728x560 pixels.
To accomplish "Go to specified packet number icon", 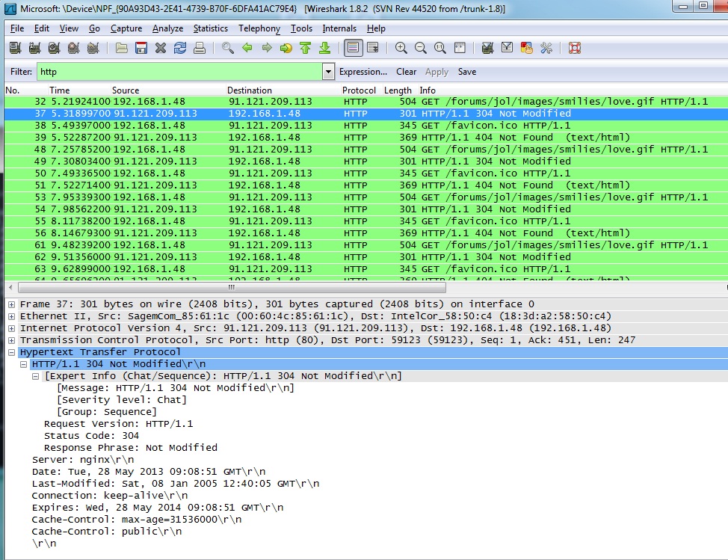I will coord(286,48).
